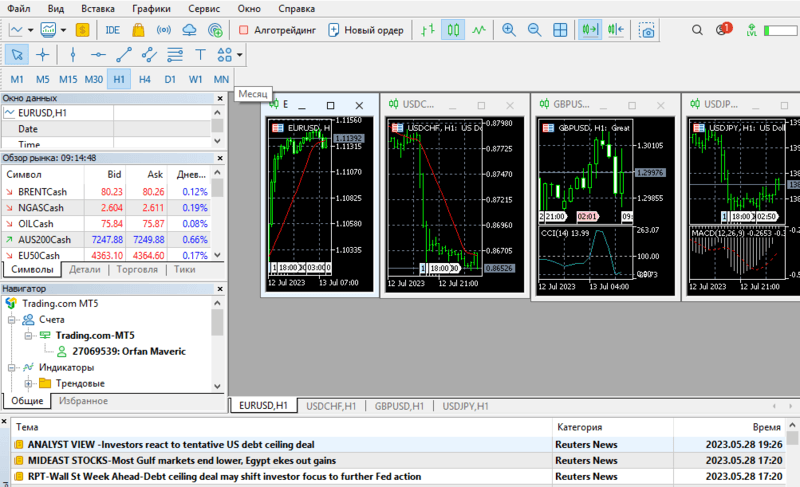Open the Графики menu
This screenshot has width=800, height=487.
pyautogui.click(x=151, y=9)
